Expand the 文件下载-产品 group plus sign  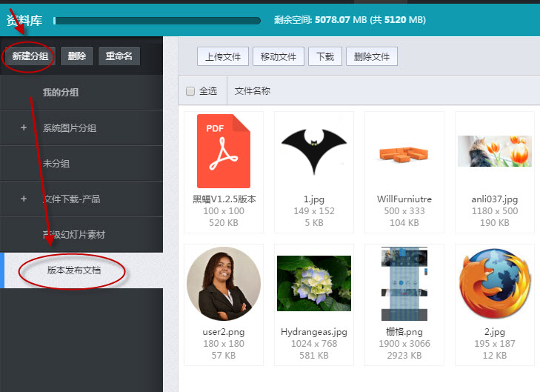coord(24,199)
